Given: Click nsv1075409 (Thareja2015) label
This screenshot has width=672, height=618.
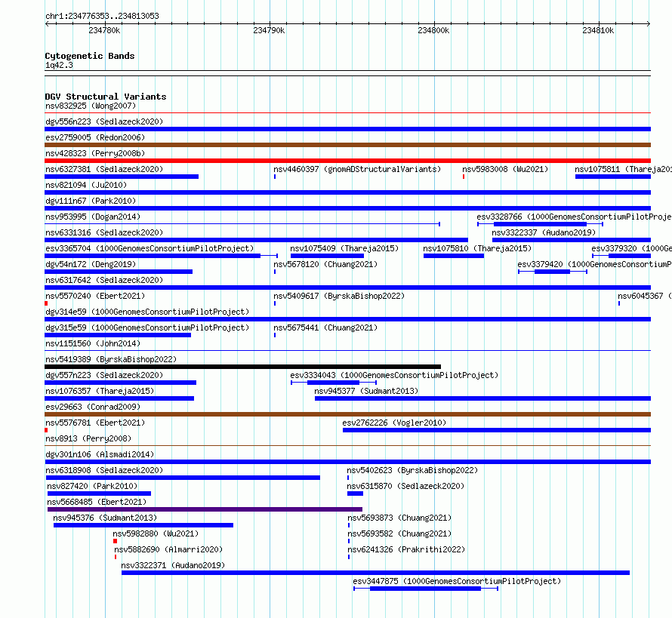Looking at the screenshot, I should coord(344,248).
